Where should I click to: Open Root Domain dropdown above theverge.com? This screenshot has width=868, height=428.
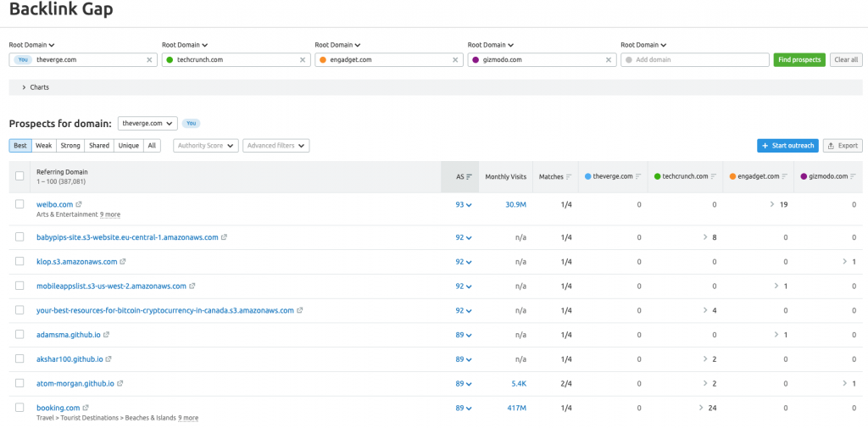[31, 45]
